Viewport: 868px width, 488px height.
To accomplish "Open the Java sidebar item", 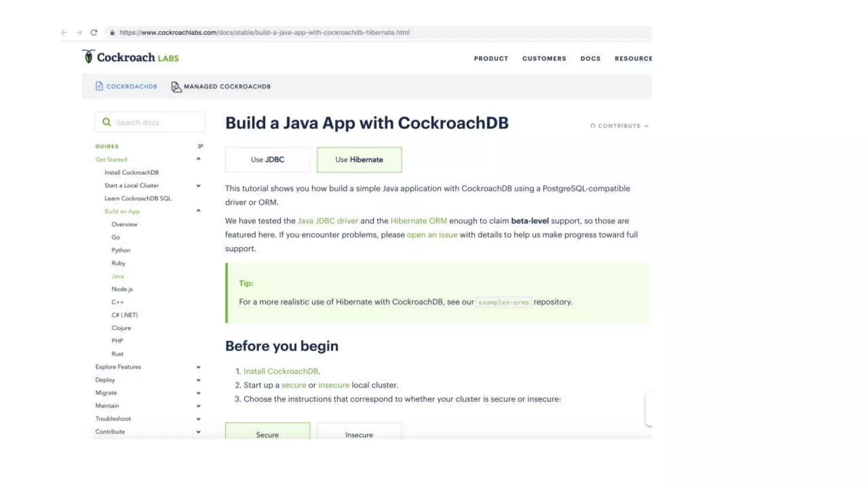I will click(x=117, y=276).
